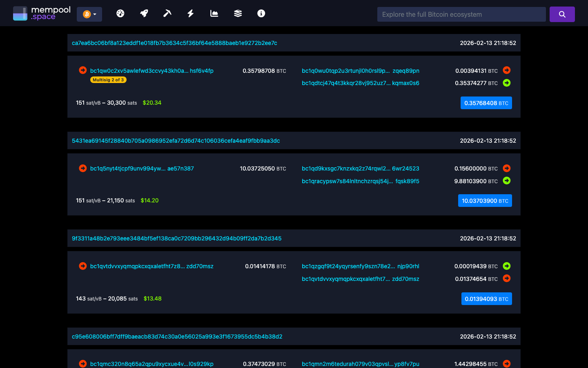Open transaction ca7ea6bc06bf8a123eddf1e018fb7b3634c5f36b
The height and width of the screenshot is (368, 588).
coord(175,43)
